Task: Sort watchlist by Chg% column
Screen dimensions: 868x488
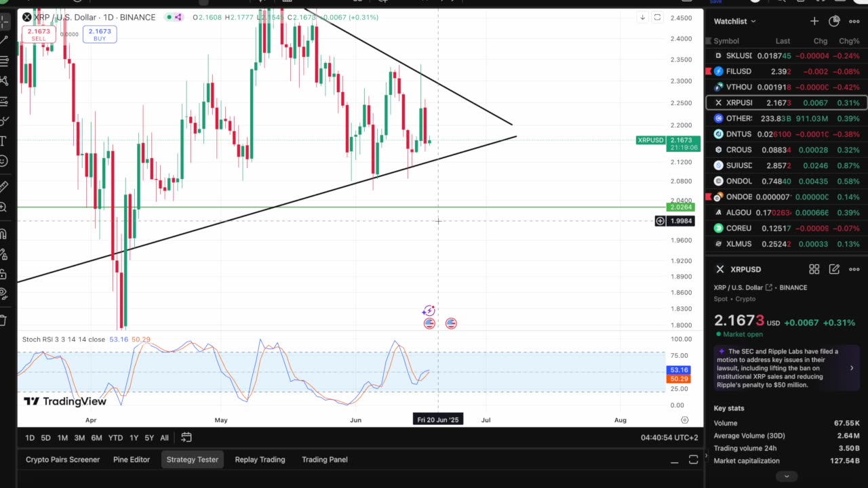Action: 849,41
